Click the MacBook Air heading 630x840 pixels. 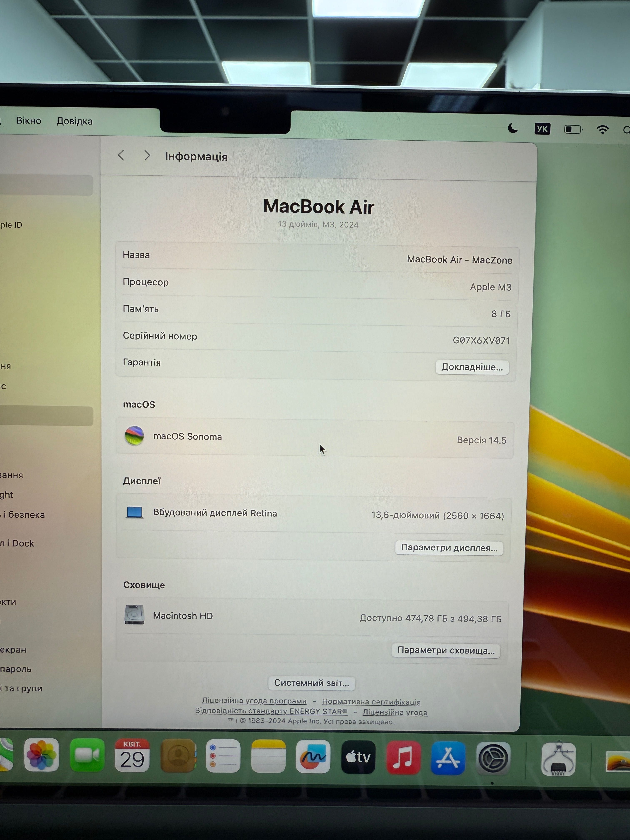[x=319, y=207]
